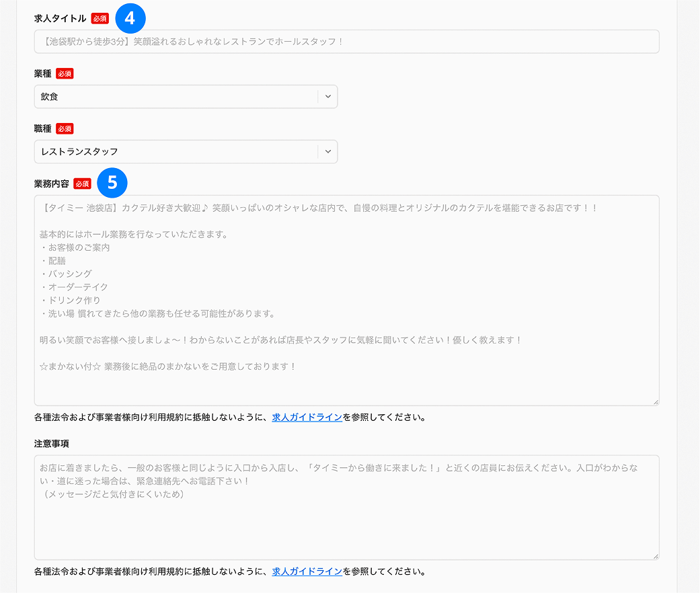Focus the 注意事項 text area

(346, 508)
